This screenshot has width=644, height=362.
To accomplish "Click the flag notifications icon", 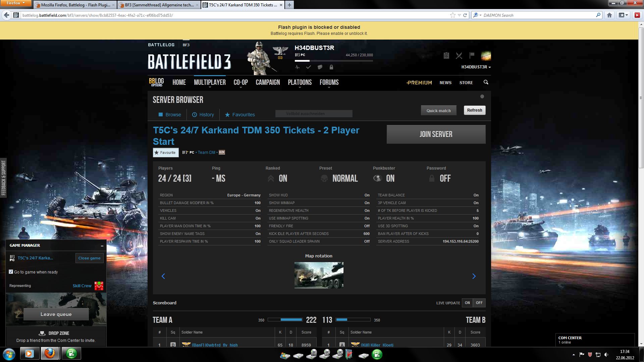I will click(x=472, y=55).
